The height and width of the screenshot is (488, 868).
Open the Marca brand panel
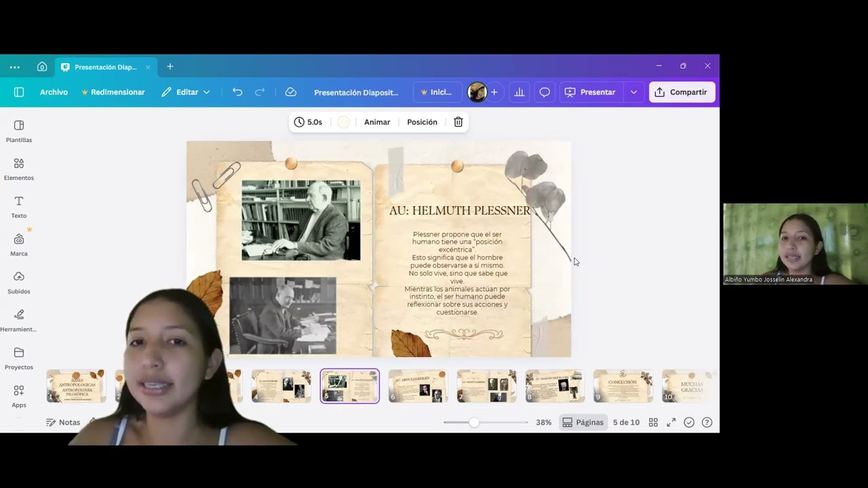[x=19, y=245]
